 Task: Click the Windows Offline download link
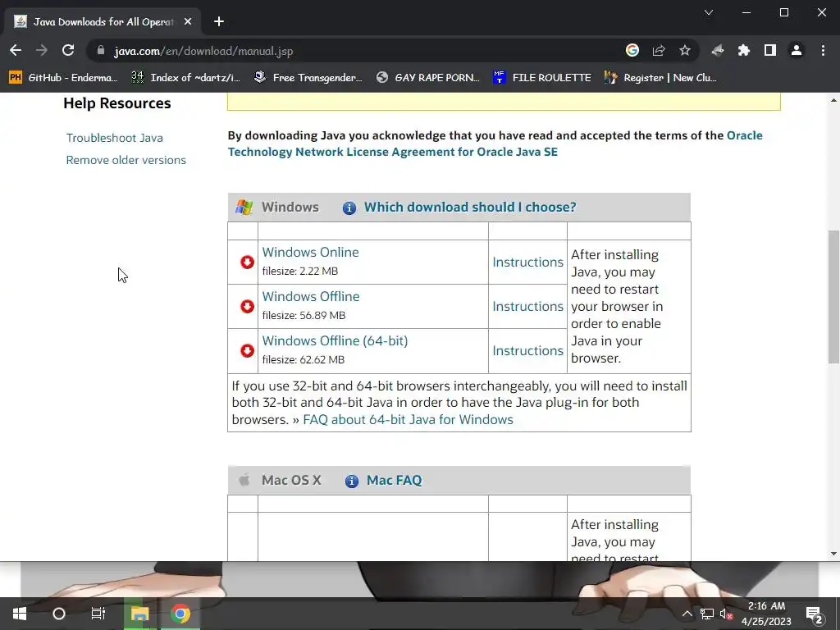[x=311, y=296]
